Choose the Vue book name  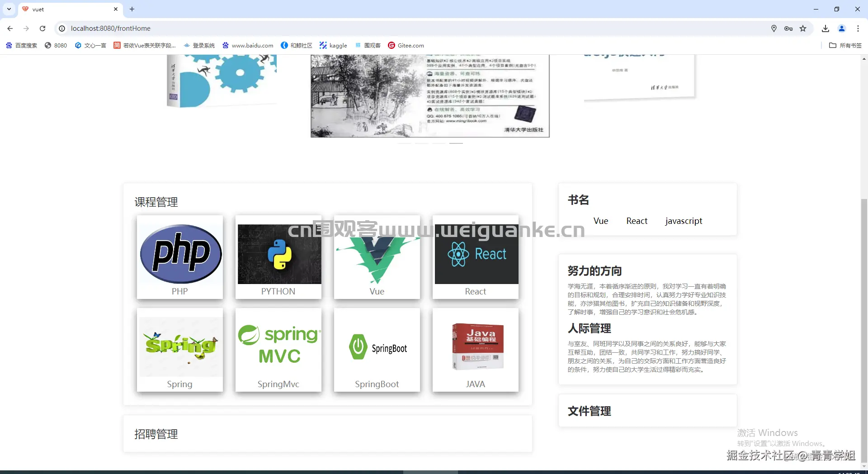(x=601, y=221)
